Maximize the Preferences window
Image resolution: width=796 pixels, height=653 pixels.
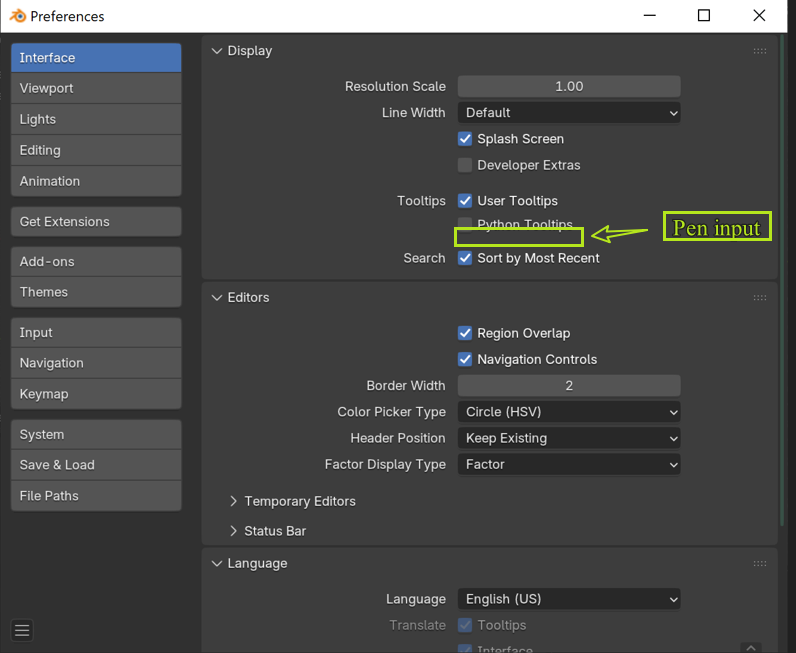pyautogui.click(x=704, y=16)
